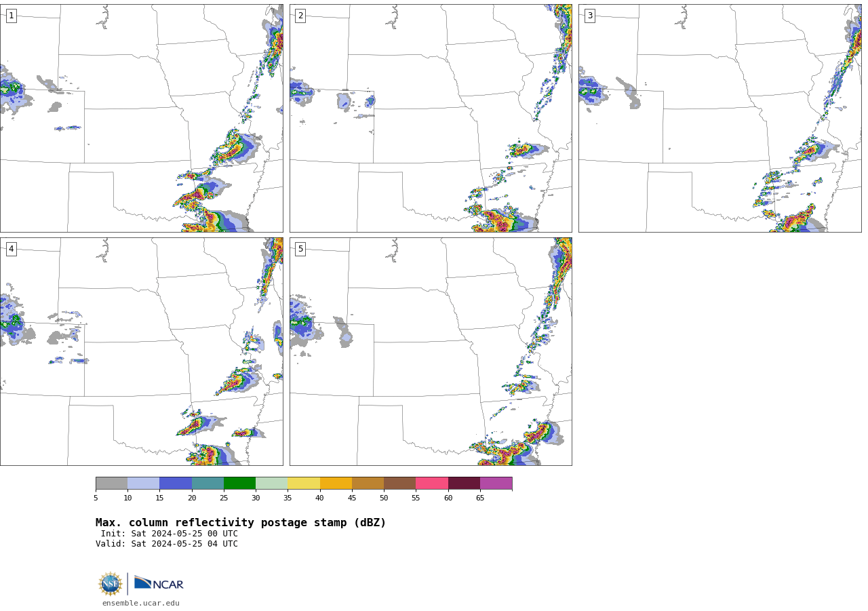Click the NSF logo icon
Screen dimensions: 868x611
111,584
